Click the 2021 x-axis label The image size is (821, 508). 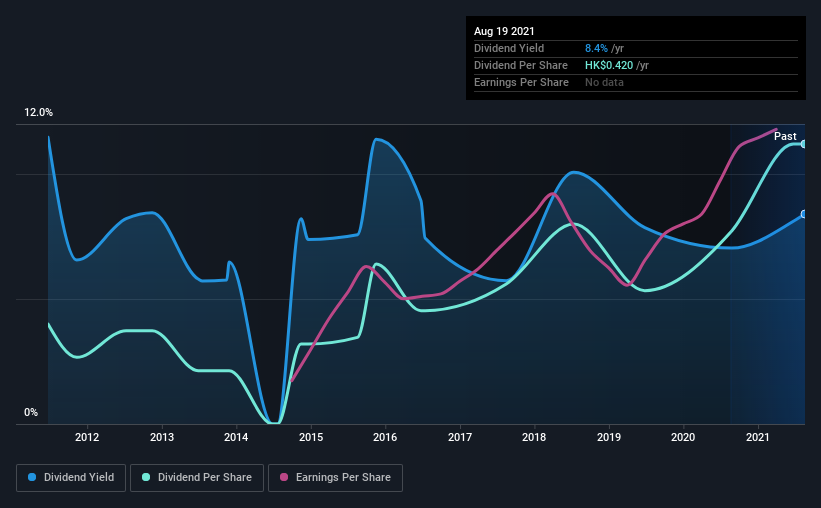(758, 437)
